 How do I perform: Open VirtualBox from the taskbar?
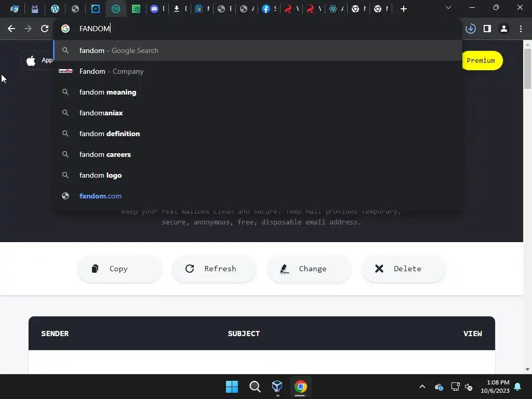277,387
